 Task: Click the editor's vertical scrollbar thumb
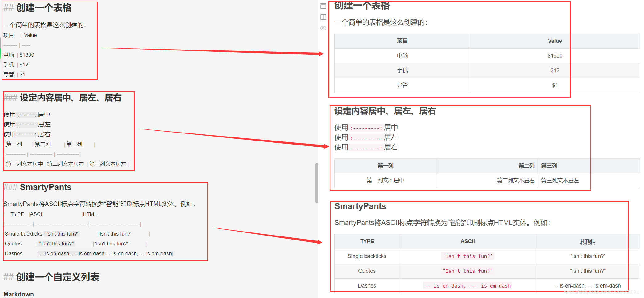(317, 183)
